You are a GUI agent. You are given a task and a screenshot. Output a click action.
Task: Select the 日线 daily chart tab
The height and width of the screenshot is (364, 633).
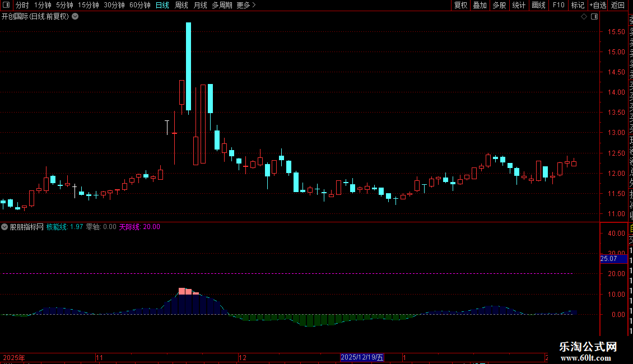click(x=162, y=5)
